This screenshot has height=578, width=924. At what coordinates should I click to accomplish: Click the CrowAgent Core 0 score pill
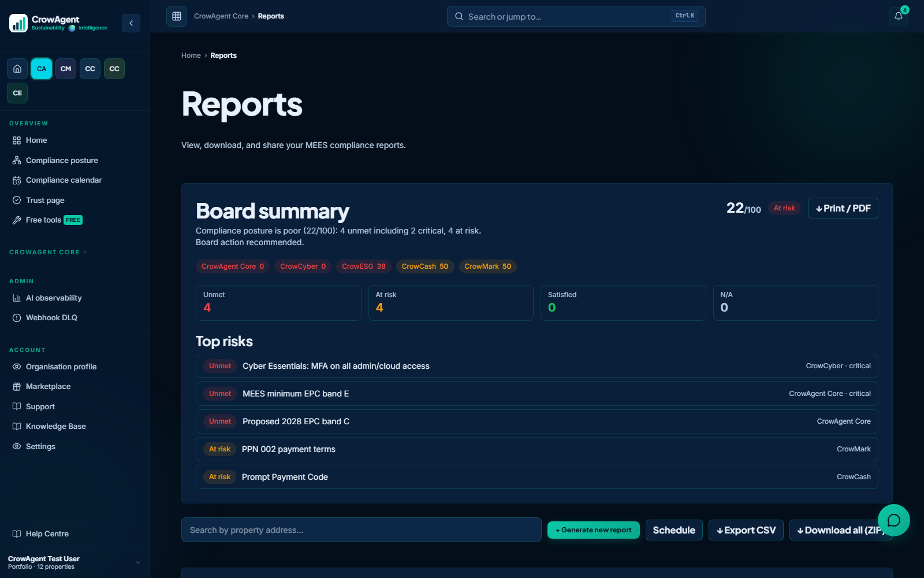tap(233, 266)
